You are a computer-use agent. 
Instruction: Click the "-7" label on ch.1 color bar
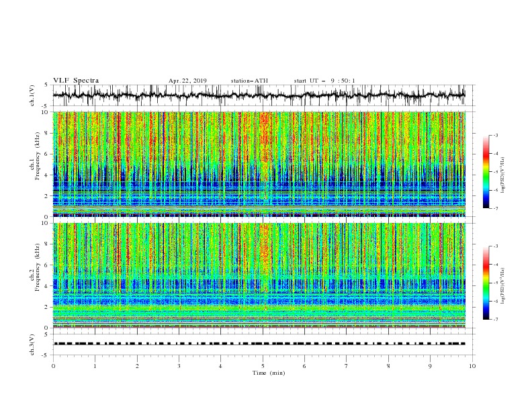click(496, 208)
